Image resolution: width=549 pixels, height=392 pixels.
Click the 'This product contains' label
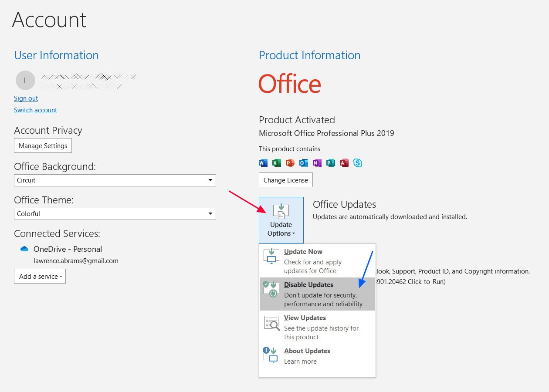click(289, 149)
